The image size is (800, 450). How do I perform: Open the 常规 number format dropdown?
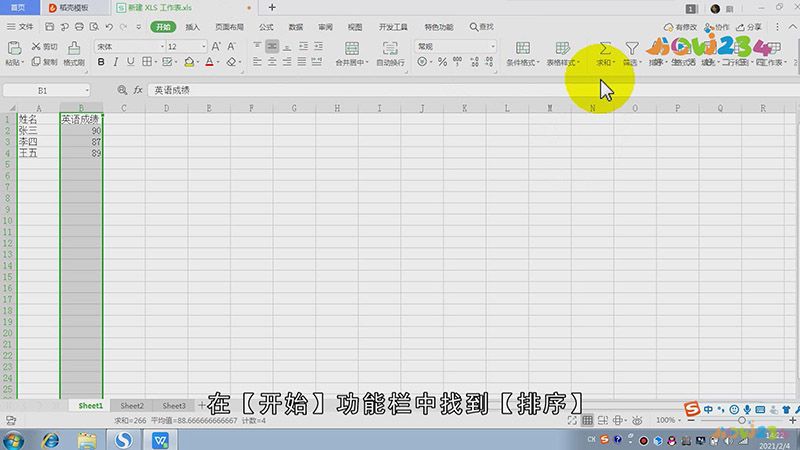tap(492, 46)
